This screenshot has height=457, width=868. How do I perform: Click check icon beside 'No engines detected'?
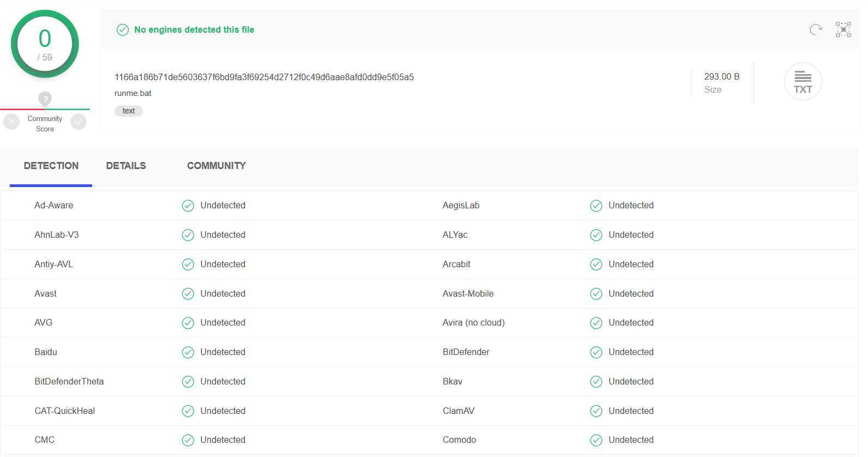click(x=123, y=30)
